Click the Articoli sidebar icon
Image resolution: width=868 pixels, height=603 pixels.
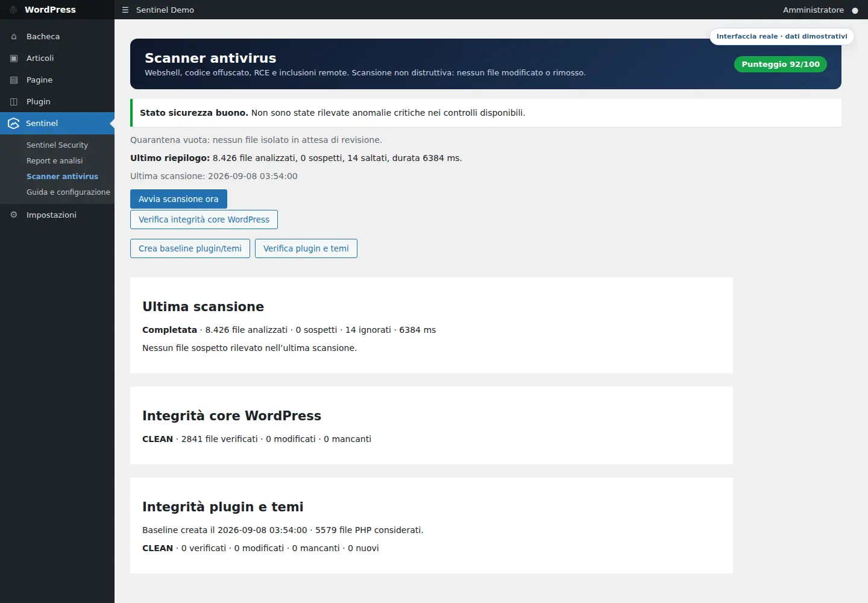(14, 58)
